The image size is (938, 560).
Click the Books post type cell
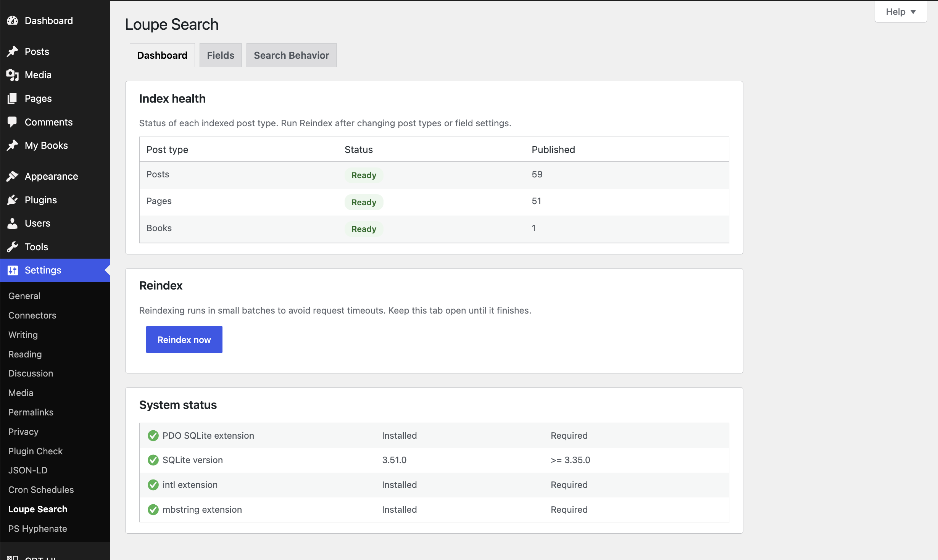(x=159, y=228)
